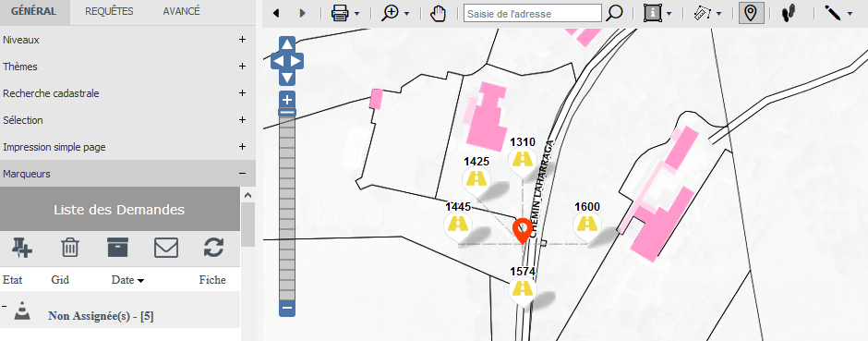Select the hand pan tool

(438, 13)
